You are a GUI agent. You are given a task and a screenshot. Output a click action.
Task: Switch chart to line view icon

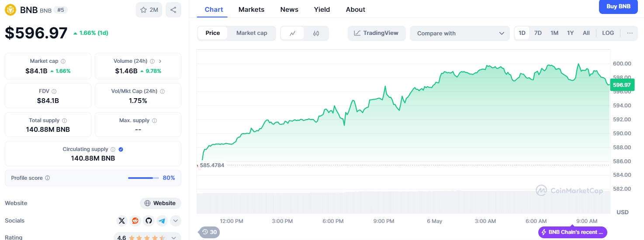coord(293,33)
